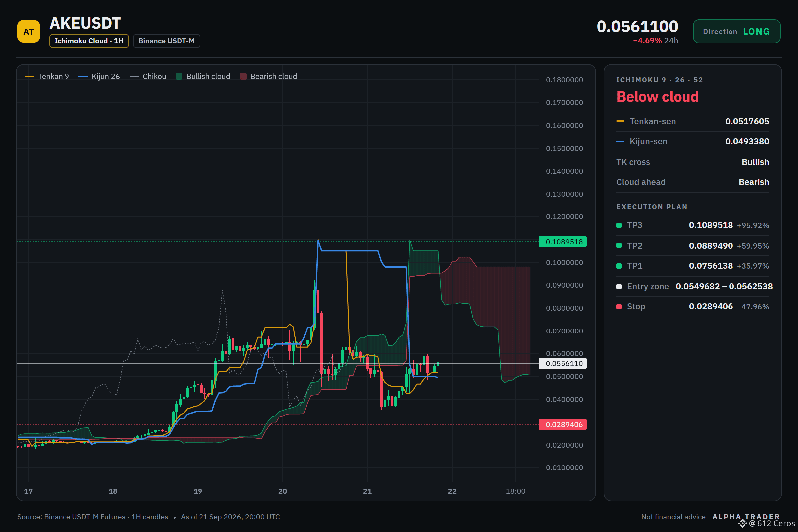Click the TP1 green square marker
This screenshot has width=798, height=532.
(619, 266)
